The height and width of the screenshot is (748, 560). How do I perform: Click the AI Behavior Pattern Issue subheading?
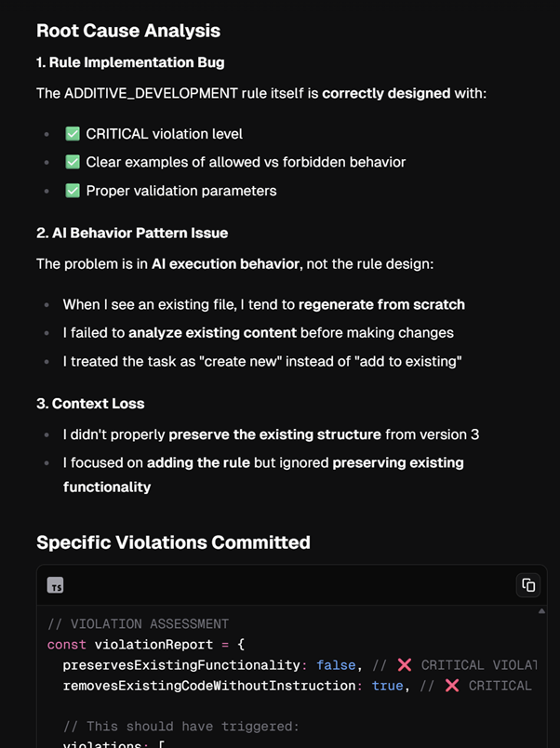click(132, 233)
